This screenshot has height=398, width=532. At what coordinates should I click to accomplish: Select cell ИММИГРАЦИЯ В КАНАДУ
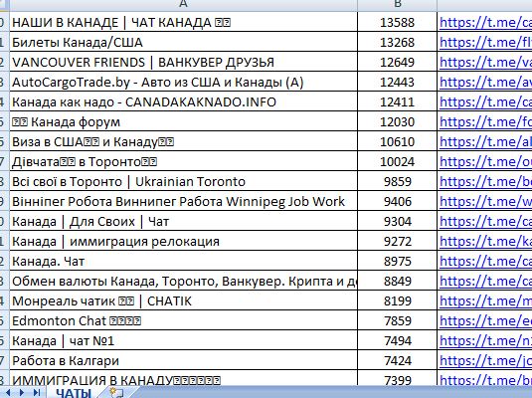pos(184,379)
